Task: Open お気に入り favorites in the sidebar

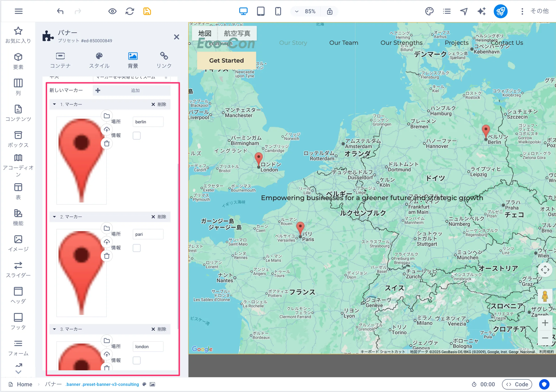Action: click(x=18, y=35)
